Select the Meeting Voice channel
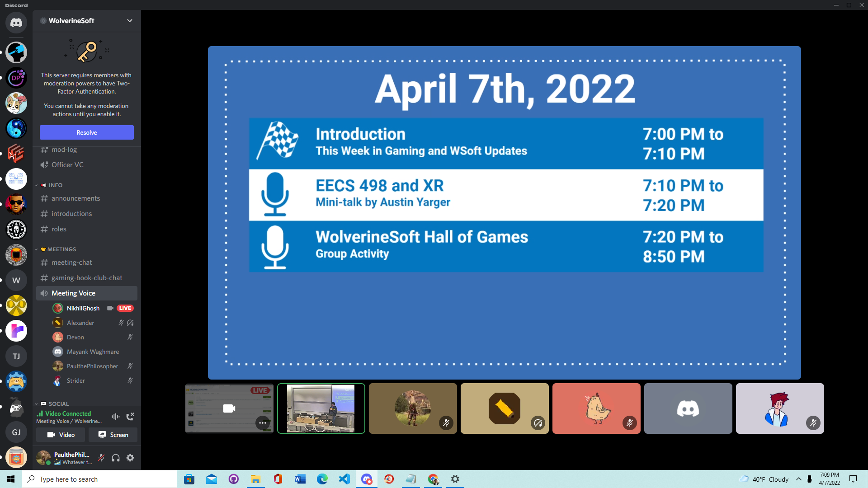Screen dimensions: 868x488 (87, 293)
